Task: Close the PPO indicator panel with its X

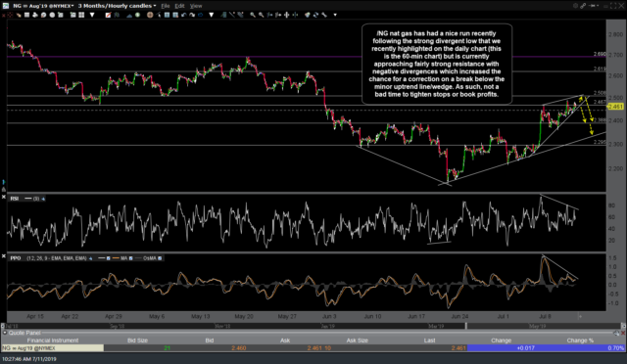Action: (x=4, y=255)
